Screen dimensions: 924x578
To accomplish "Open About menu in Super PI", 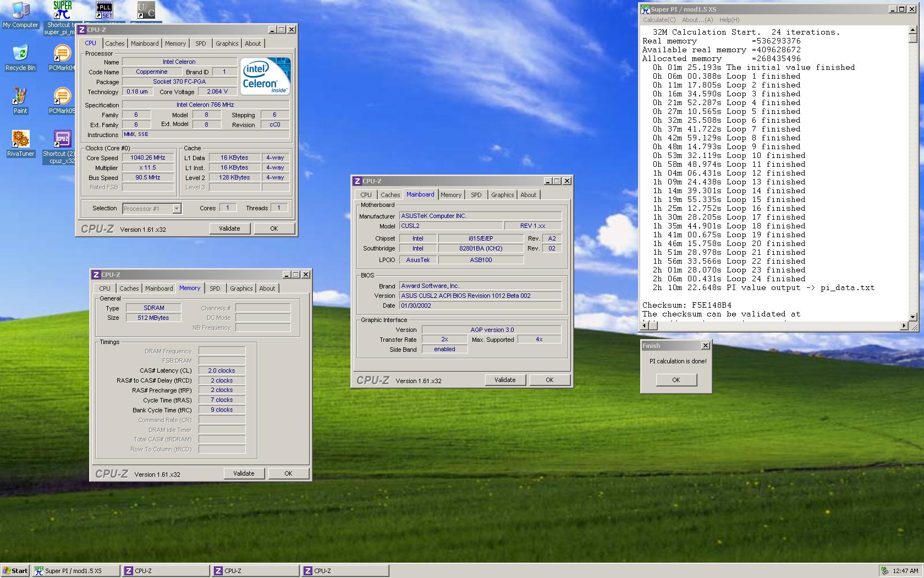I will click(697, 20).
